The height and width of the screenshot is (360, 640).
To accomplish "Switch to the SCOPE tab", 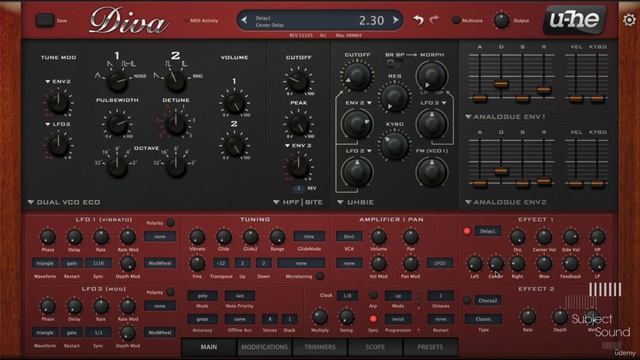I will [x=375, y=347].
